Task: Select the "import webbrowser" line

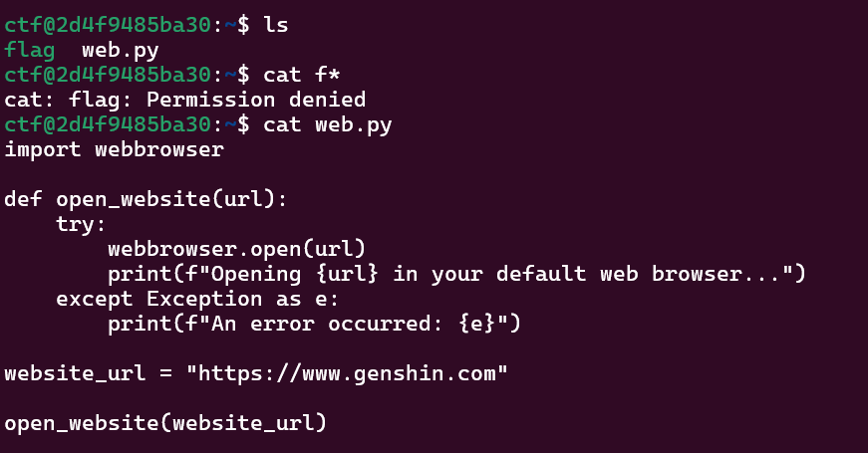Action: [x=114, y=150]
